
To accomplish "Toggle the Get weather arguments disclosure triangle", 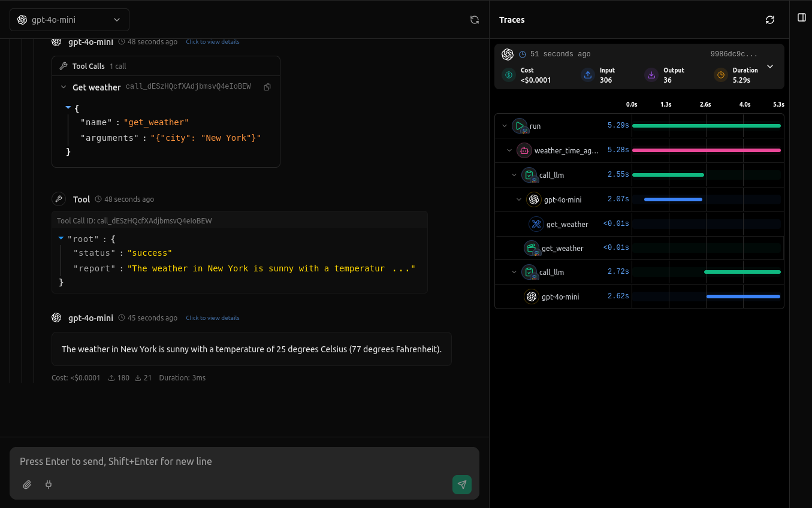I will [68, 108].
